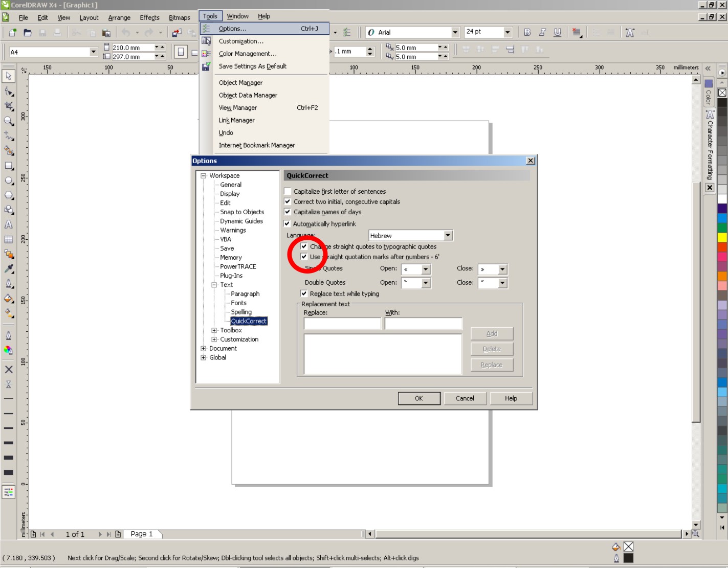Select the Text tool
The height and width of the screenshot is (568, 728).
[x=9, y=224]
